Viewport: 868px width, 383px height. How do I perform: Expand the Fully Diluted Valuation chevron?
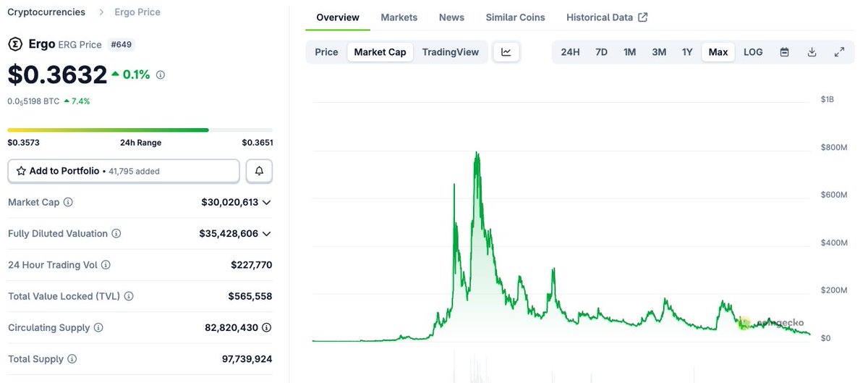click(x=267, y=234)
